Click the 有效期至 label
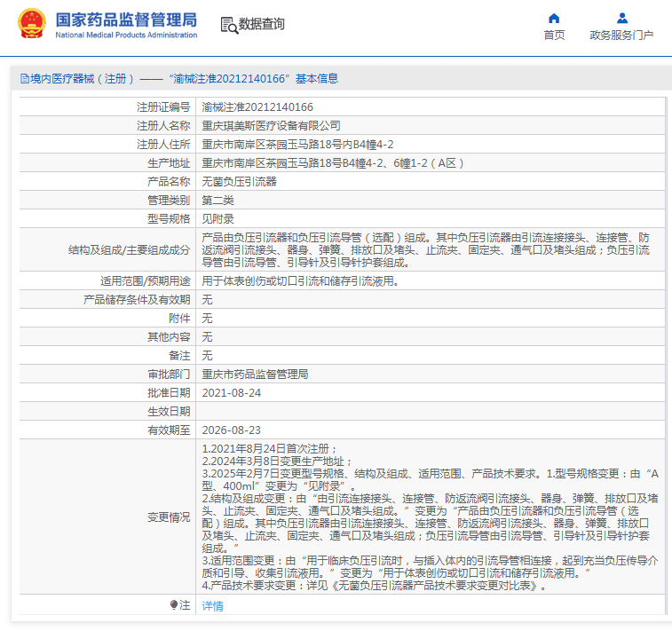This screenshot has width=672, height=631. click(169, 430)
